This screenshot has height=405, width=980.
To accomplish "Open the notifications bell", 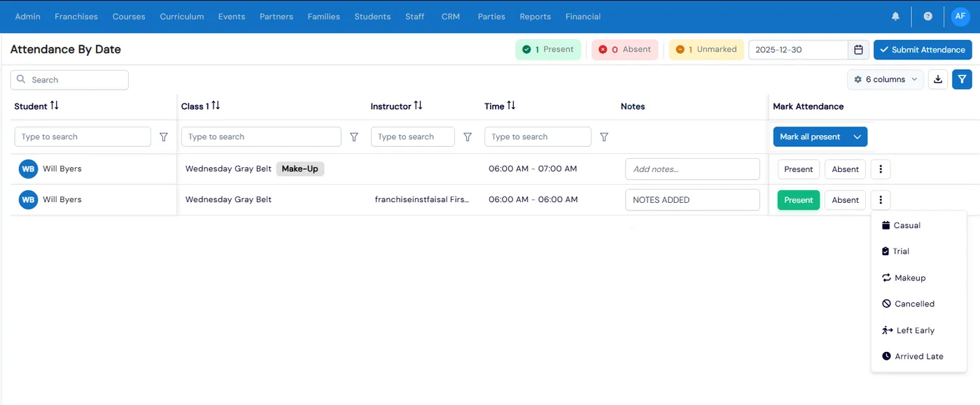I will click(x=895, y=16).
